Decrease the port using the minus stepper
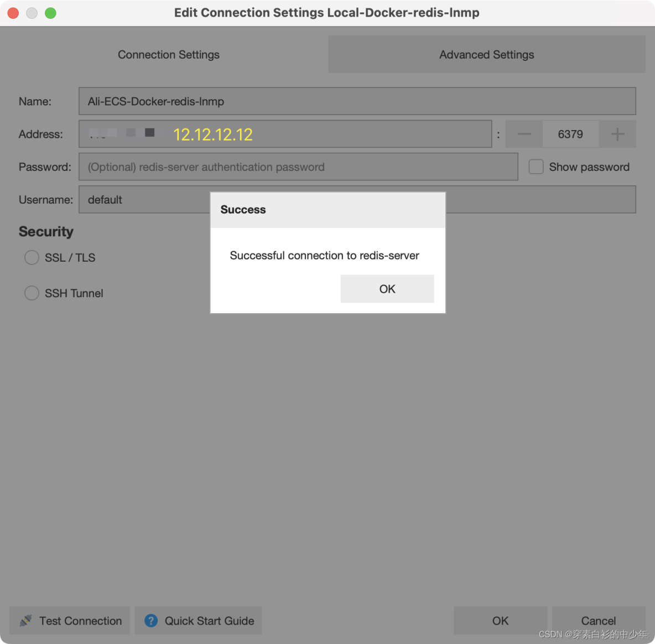 (x=523, y=134)
